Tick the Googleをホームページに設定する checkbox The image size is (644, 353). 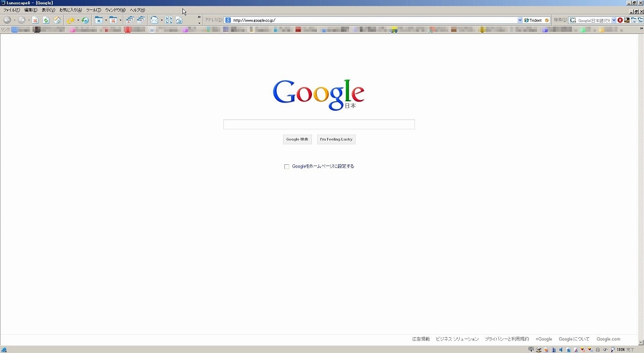[287, 166]
